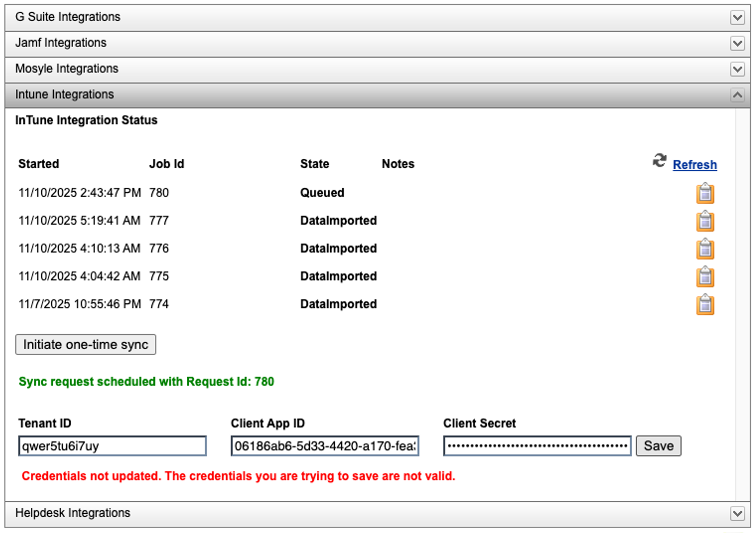Open clipboard log icon for job 780
Screen dimensions: 756x533
click(705, 193)
